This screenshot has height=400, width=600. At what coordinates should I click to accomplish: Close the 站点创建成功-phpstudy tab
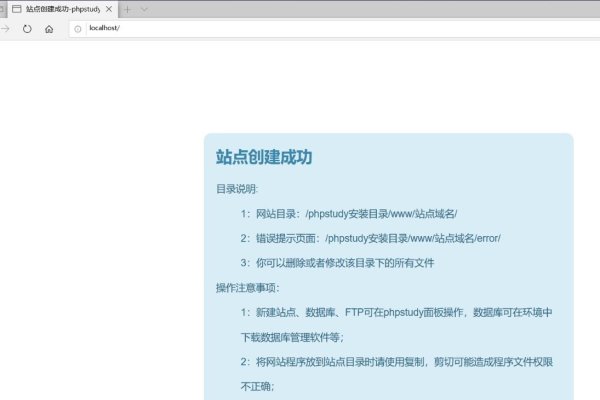click(109, 9)
